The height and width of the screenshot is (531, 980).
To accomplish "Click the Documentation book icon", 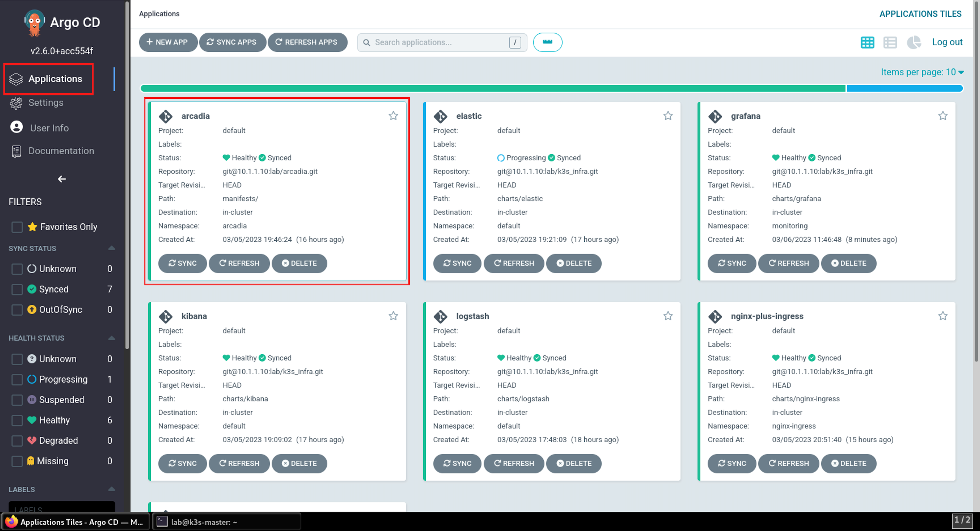I will [x=16, y=151].
